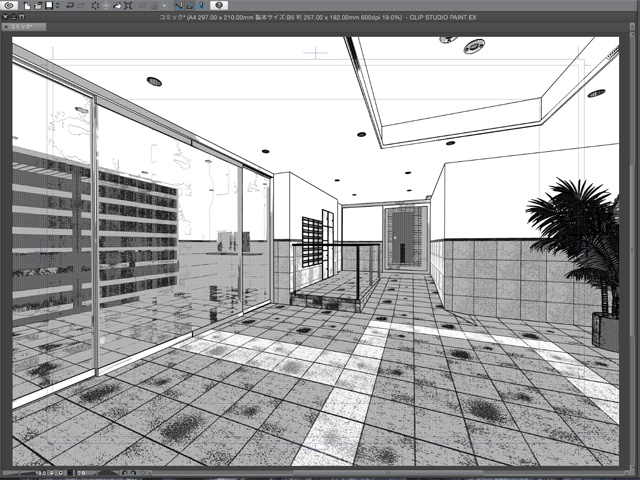The width and height of the screenshot is (640, 480).
Task: Click the Open file folder icon
Action: (38, 5)
